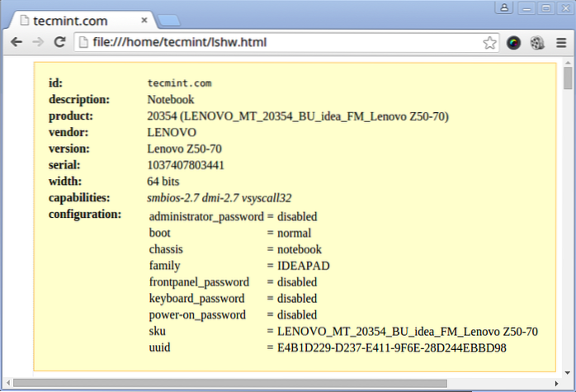The width and height of the screenshot is (576, 392).
Task: Open a new tab
Action: (169, 20)
